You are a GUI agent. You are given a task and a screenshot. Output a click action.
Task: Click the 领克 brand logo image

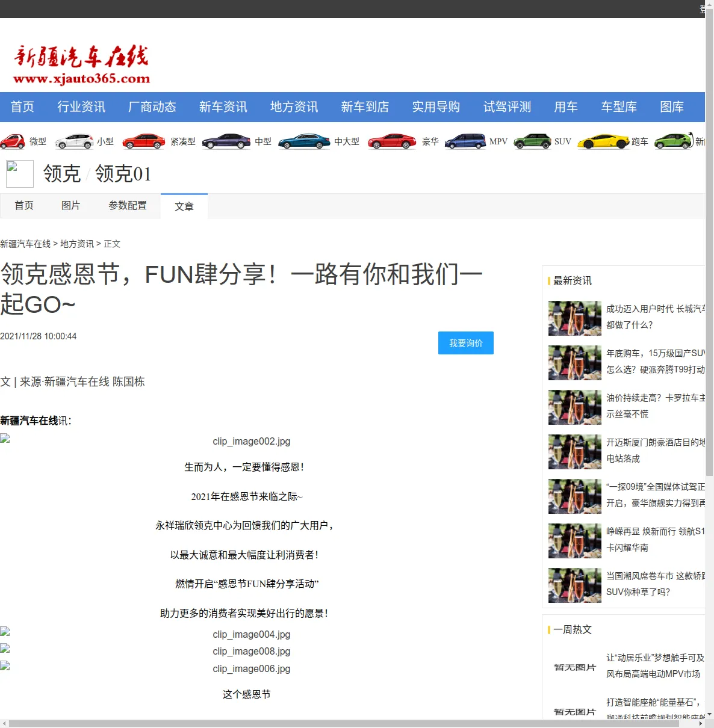[x=20, y=174]
